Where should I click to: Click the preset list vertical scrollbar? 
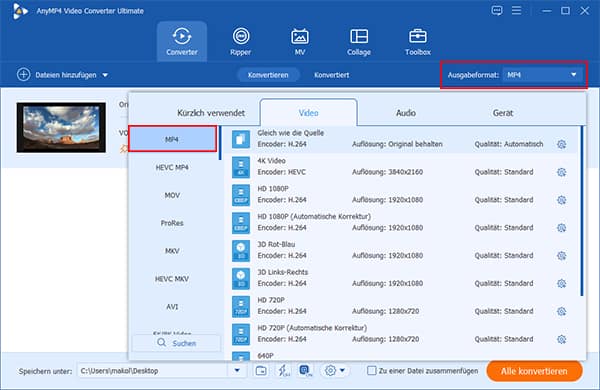(582, 211)
